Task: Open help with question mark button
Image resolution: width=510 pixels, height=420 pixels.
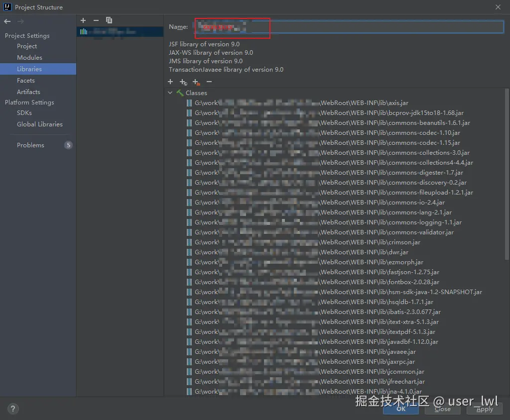Action: [x=13, y=409]
